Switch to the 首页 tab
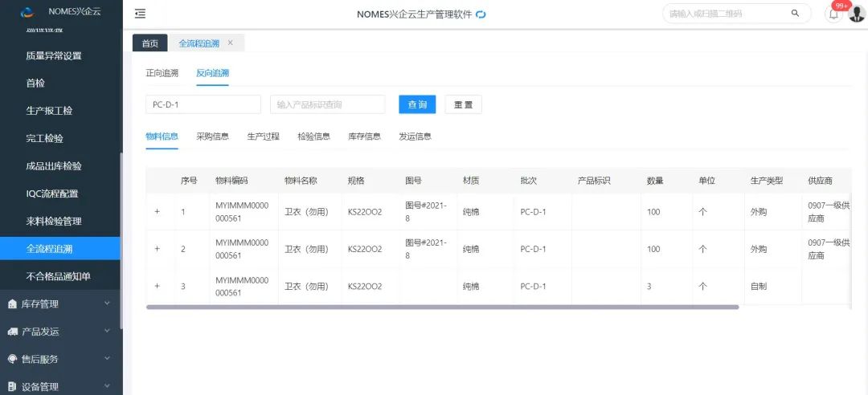Screen dimensions: 868x395 [x=150, y=43]
